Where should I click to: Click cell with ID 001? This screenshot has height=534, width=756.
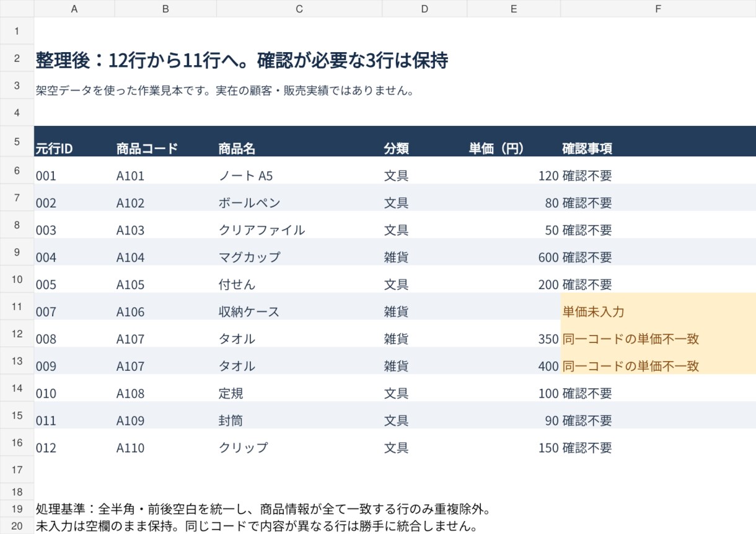point(74,171)
